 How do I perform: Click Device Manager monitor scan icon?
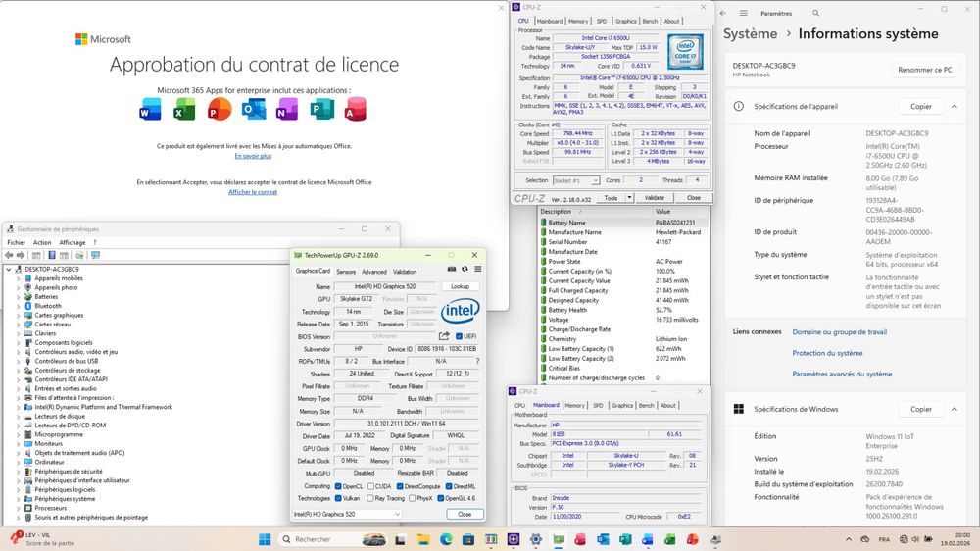(x=96, y=255)
